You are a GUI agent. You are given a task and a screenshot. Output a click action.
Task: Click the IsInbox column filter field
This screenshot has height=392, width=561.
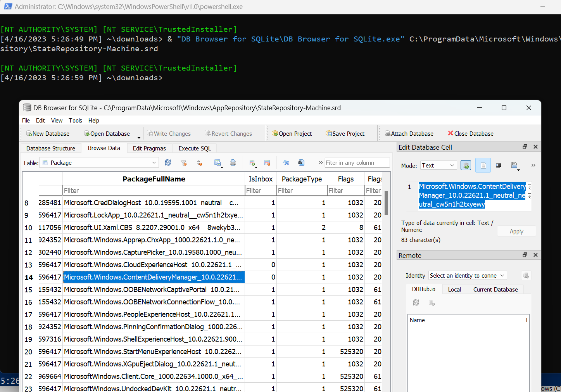[261, 191]
